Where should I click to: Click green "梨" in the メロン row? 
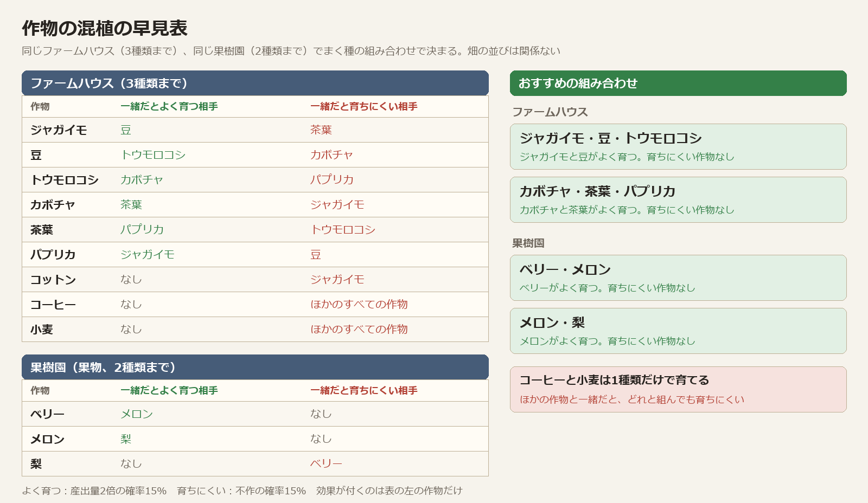tap(126, 439)
